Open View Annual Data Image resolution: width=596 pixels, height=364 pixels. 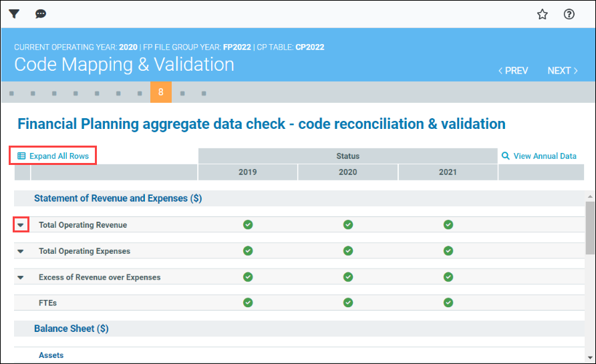pos(539,156)
